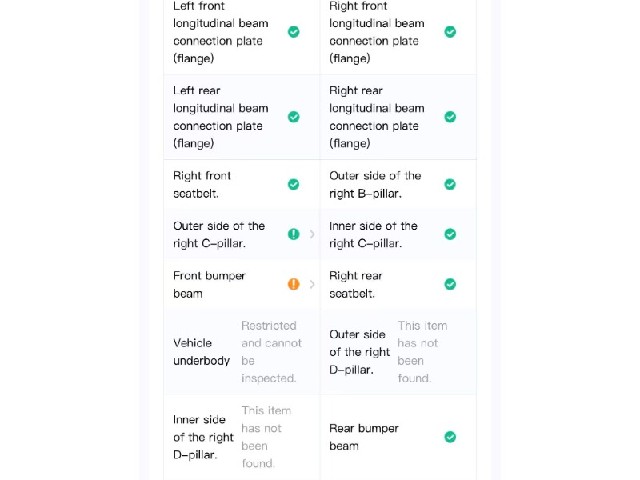640x480 pixels.
Task: Click check icon beside Right rear seatbelt
Action: click(x=450, y=284)
